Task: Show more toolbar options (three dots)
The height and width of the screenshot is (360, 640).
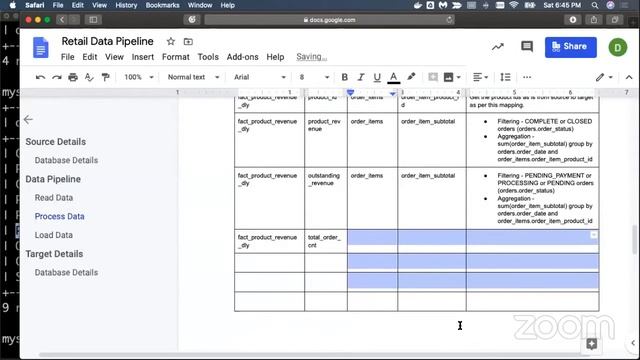Action: coord(527,77)
